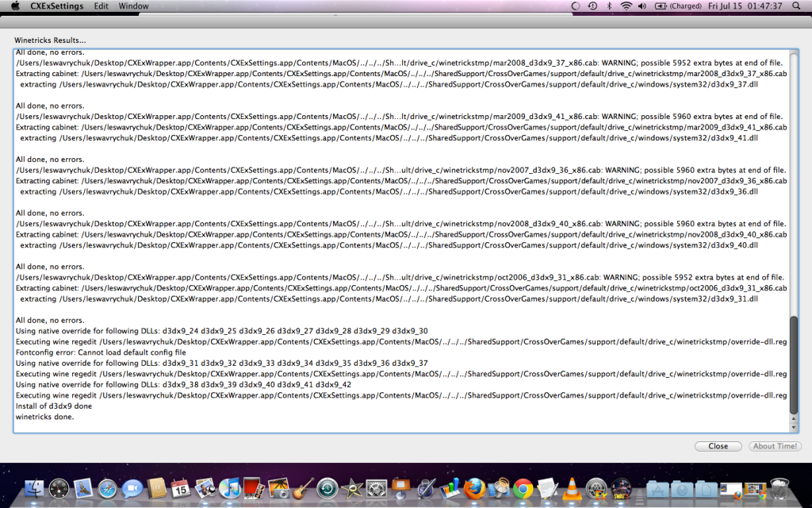Open the Trash from the Dock

pos(779,489)
